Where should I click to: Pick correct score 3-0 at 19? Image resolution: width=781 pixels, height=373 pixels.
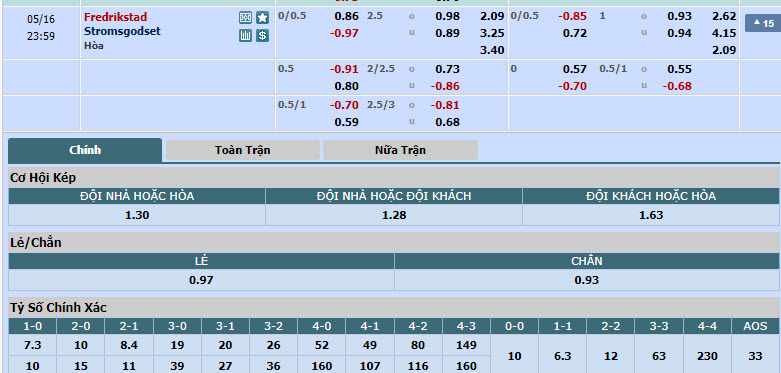[x=177, y=345]
